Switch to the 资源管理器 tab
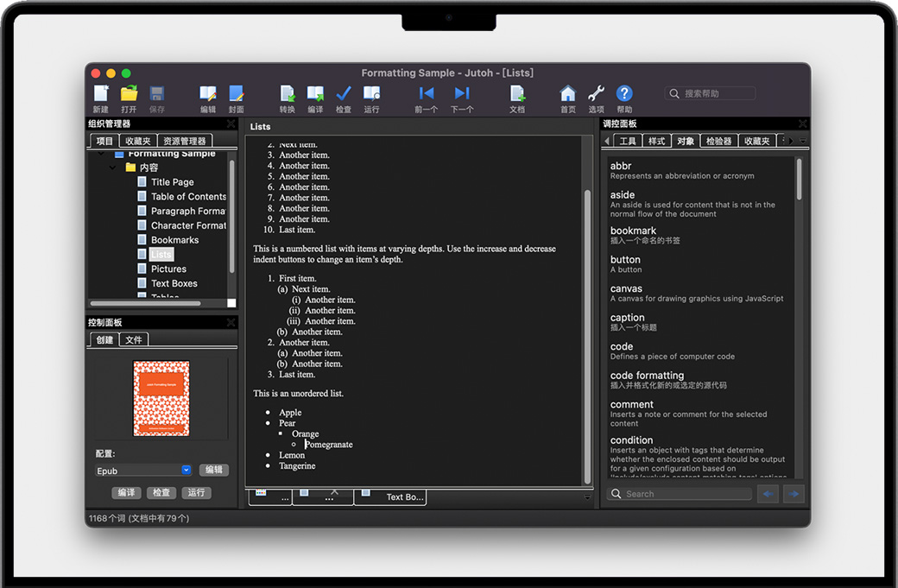This screenshot has height=588, width=898. tap(184, 141)
